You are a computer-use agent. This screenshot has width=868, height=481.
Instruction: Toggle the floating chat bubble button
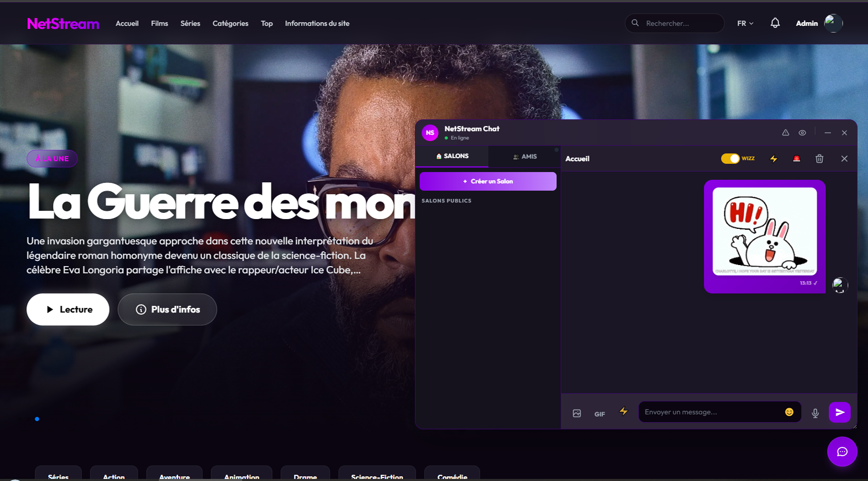pyautogui.click(x=842, y=452)
